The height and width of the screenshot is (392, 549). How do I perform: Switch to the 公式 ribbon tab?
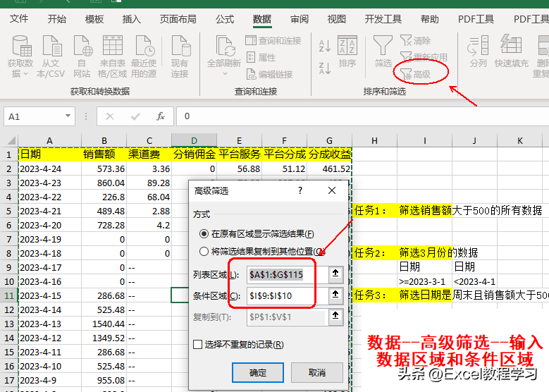click(224, 19)
